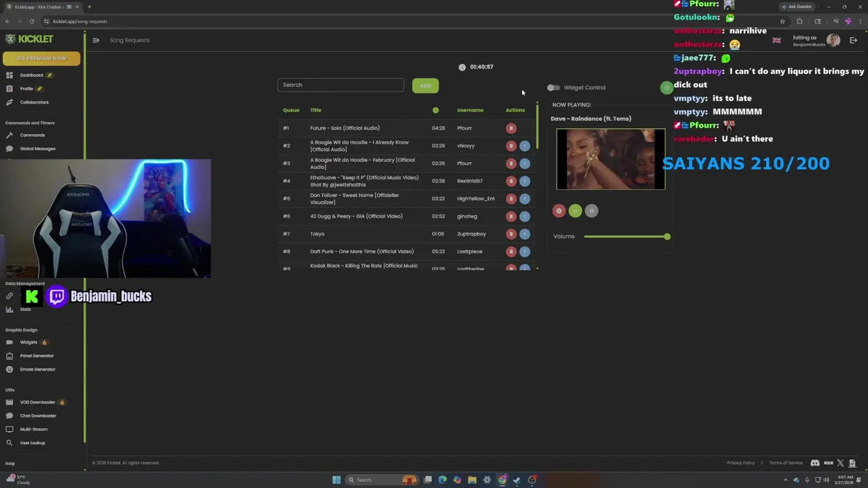Click the log out icon at top right

pyautogui.click(x=854, y=40)
